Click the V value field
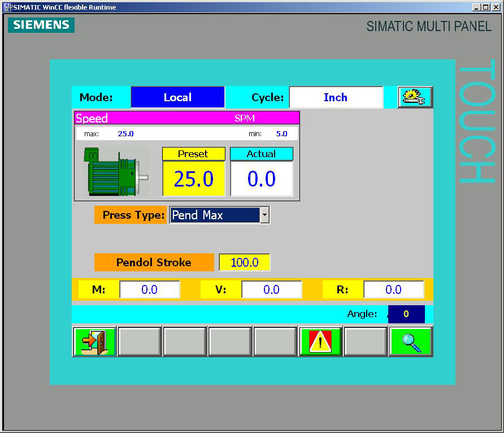Screen dimensions: 504x433 coord(272,289)
